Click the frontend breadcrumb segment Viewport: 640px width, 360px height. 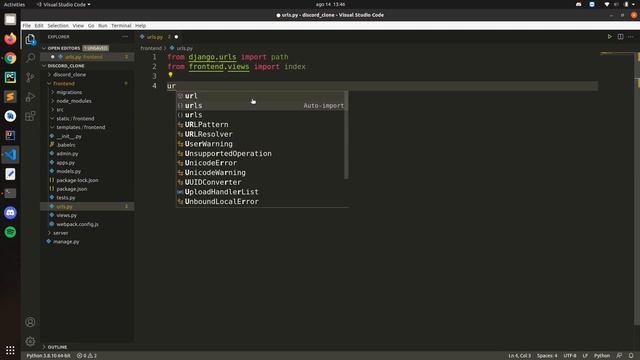[151, 48]
